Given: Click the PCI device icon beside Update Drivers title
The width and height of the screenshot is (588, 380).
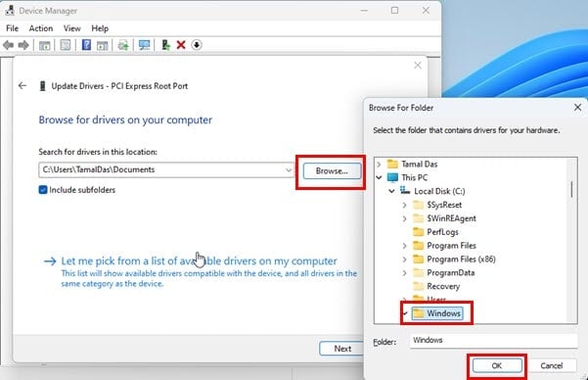Looking at the screenshot, I should (x=42, y=86).
